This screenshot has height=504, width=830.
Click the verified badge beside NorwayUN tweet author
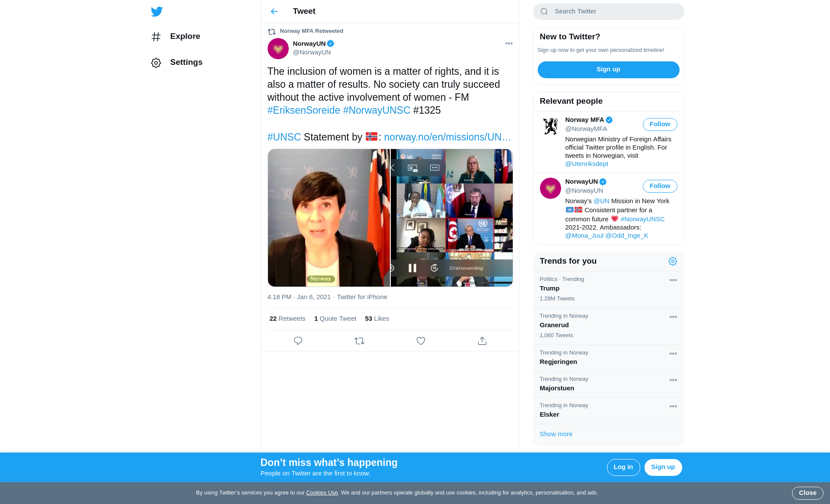[x=331, y=44]
